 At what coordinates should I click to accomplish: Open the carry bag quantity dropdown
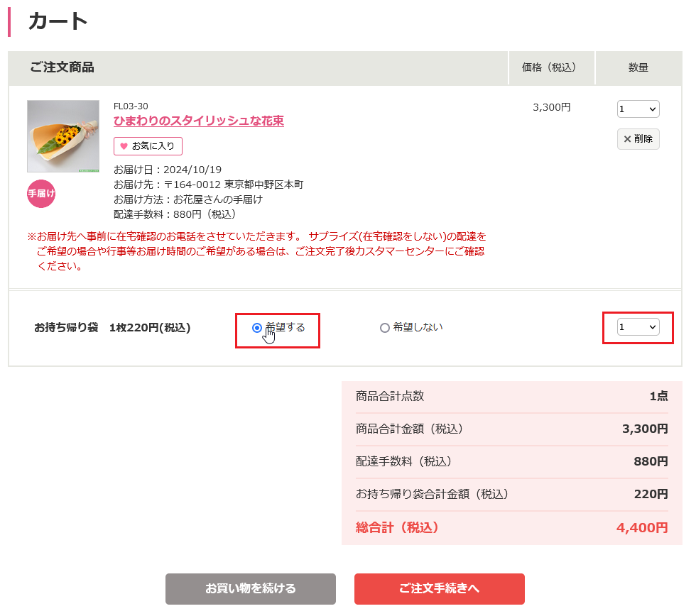(x=638, y=327)
